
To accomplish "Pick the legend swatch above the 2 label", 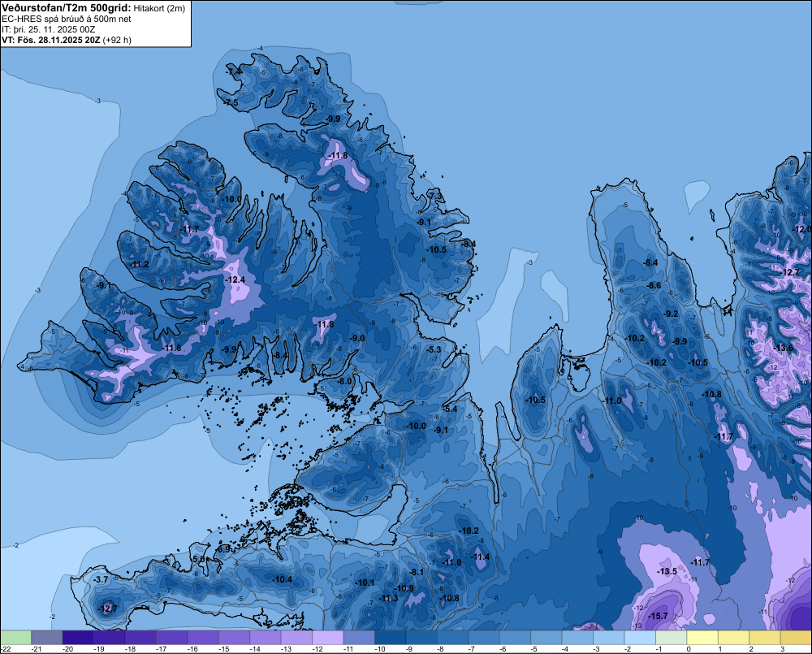I will (765, 638).
